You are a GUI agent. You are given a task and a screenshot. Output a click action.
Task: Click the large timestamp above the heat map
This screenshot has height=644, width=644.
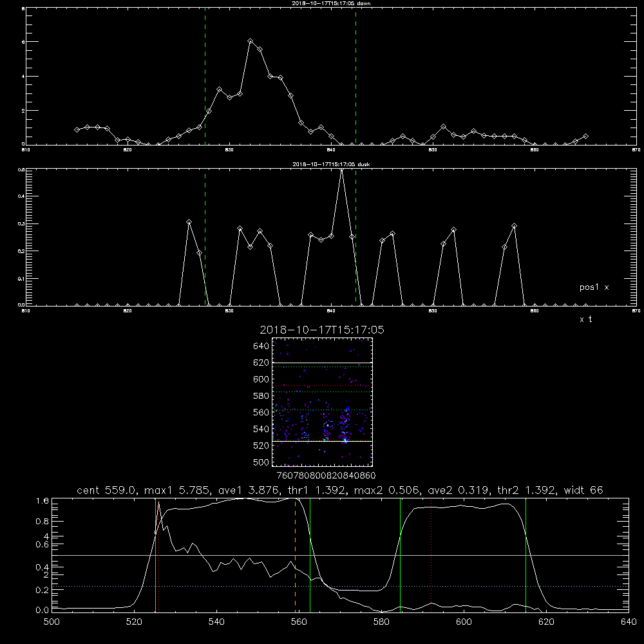(x=322, y=330)
